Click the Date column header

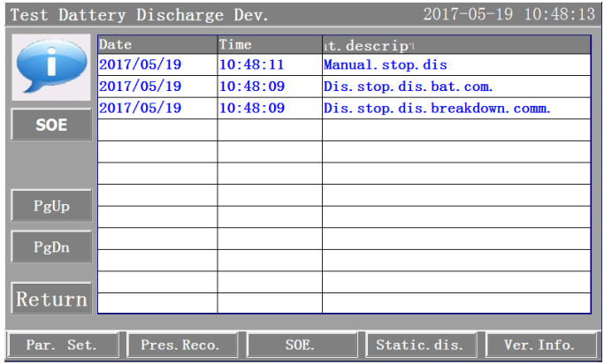pyautogui.click(x=157, y=44)
